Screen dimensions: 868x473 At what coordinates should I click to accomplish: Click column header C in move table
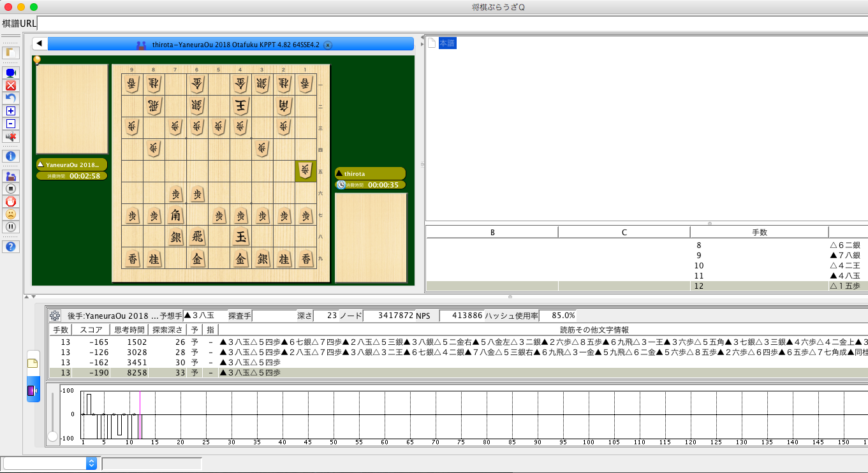(x=624, y=232)
